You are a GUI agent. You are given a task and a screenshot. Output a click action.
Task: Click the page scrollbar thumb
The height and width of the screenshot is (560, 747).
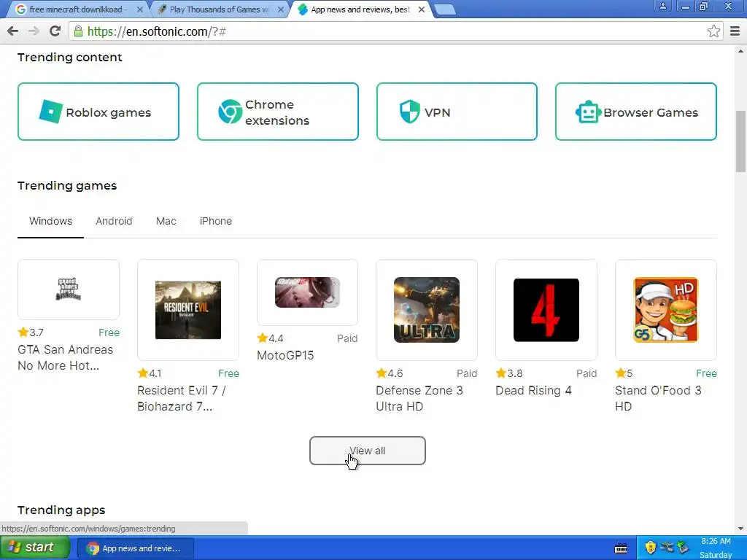click(x=740, y=141)
